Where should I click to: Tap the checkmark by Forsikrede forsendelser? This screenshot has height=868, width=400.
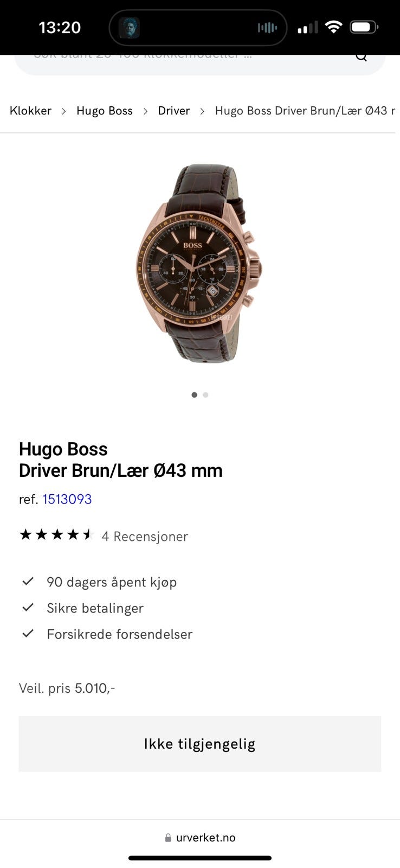28,634
